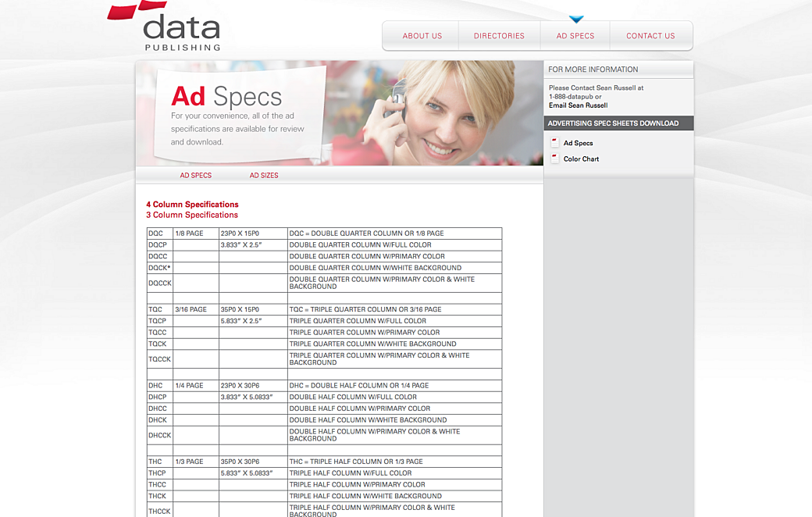Click the Advertising Spec Sheets Download header
Image resolution: width=812 pixels, height=517 pixels.
(613, 123)
